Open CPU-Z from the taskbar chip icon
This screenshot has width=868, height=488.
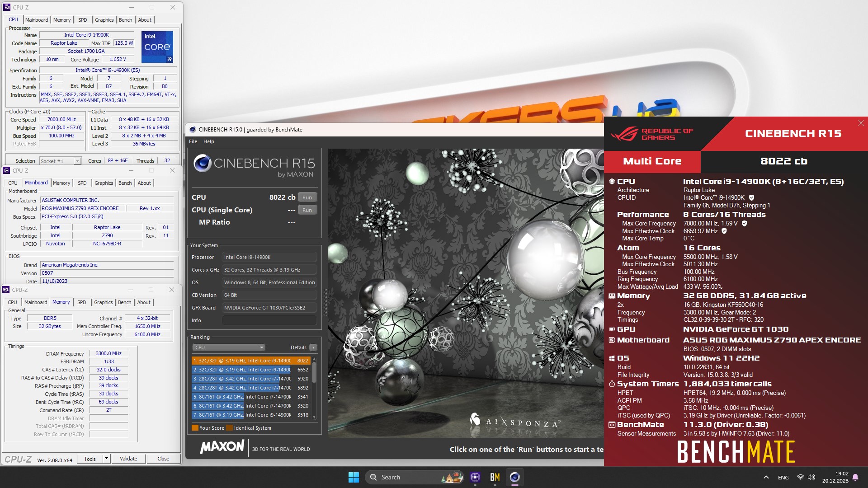[x=475, y=477]
